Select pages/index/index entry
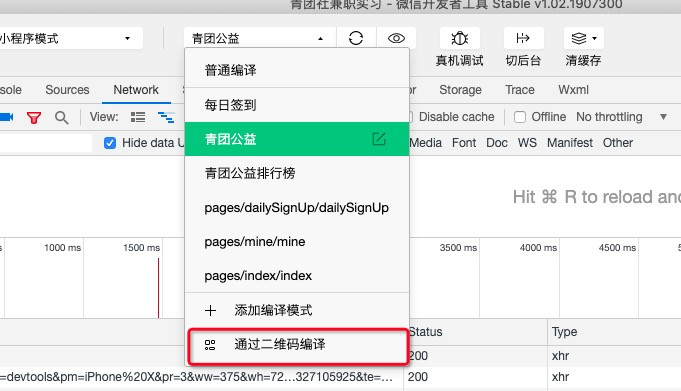This screenshot has width=681, height=391. (x=297, y=275)
